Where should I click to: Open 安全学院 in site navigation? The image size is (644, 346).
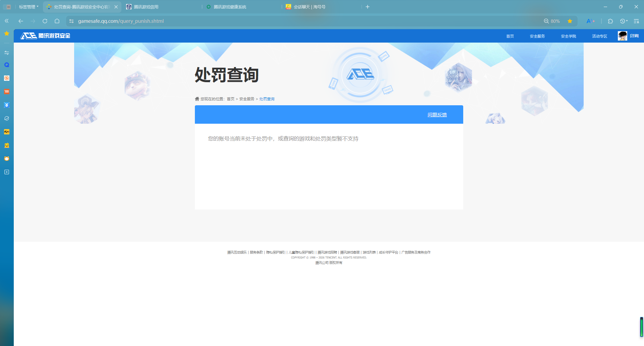tap(569, 36)
